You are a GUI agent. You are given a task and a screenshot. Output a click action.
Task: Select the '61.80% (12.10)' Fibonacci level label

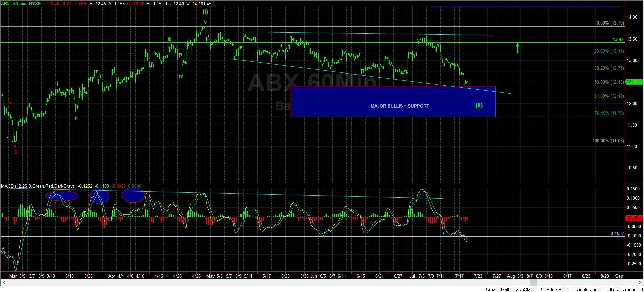point(609,96)
